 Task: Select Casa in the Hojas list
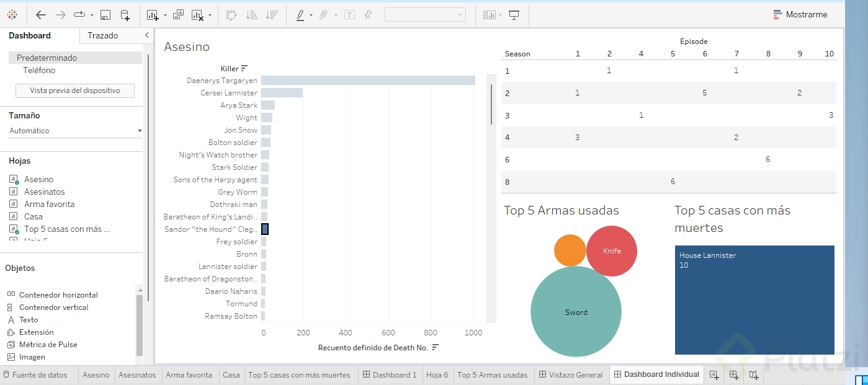point(34,216)
